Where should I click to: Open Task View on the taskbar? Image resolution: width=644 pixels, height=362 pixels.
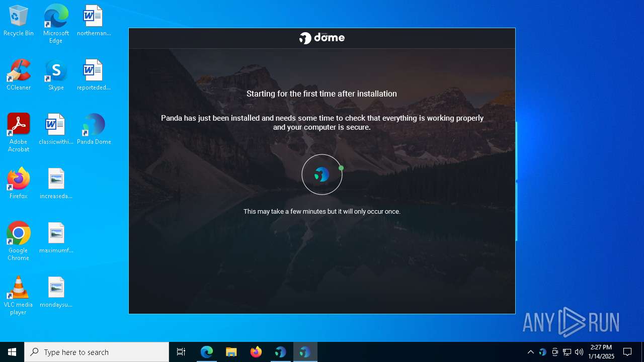coord(181,352)
